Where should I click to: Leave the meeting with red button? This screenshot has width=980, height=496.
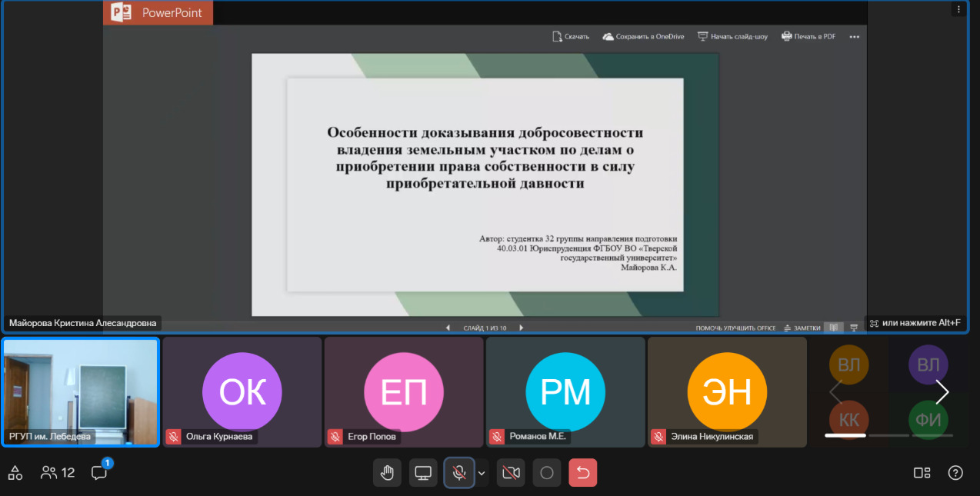tap(582, 473)
